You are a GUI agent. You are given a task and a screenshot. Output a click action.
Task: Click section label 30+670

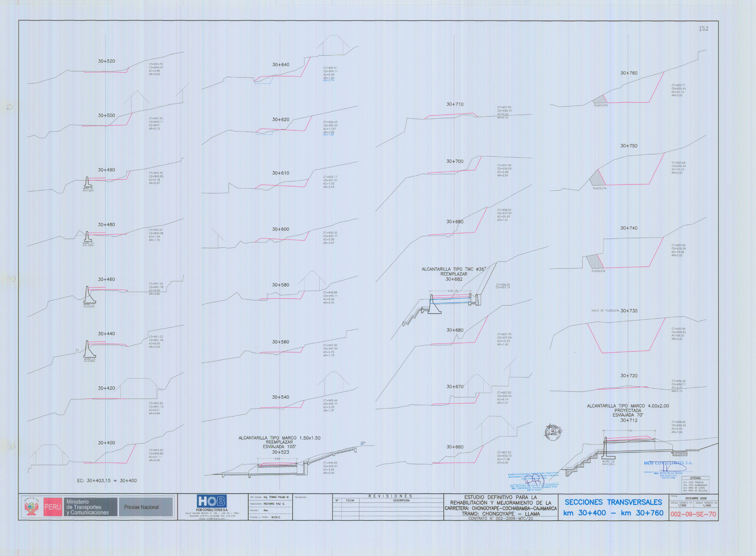click(455, 387)
